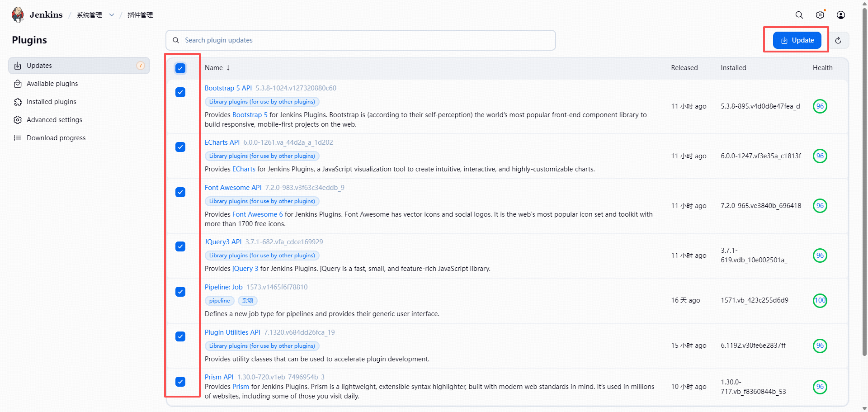Click the health score 96 for Font Awesome API
The width and height of the screenshot is (868, 412).
[x=820, y=206]
